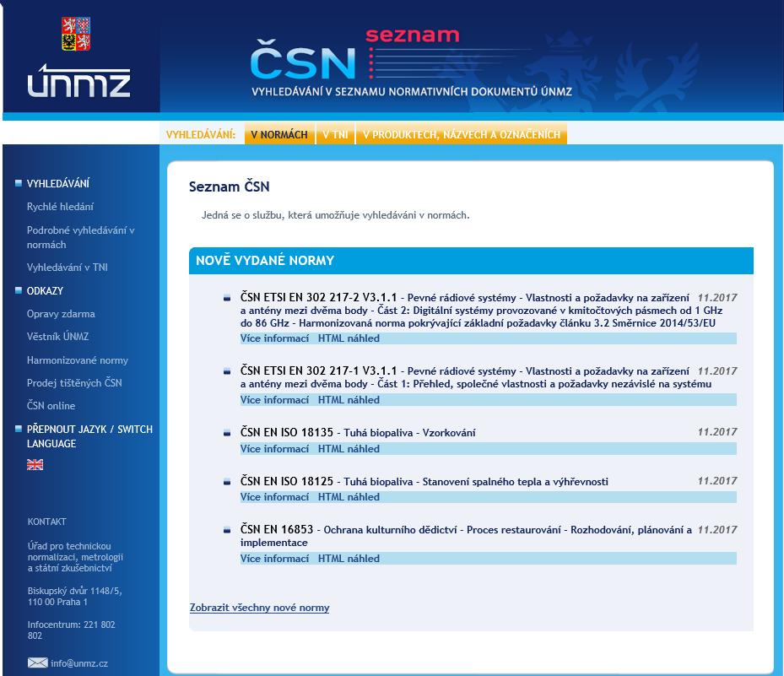784x676 pixels.
Task: Click PŘEPNOUT JAZYK / SWITCH LANGUAGE heading
Action: pos(89,436)
